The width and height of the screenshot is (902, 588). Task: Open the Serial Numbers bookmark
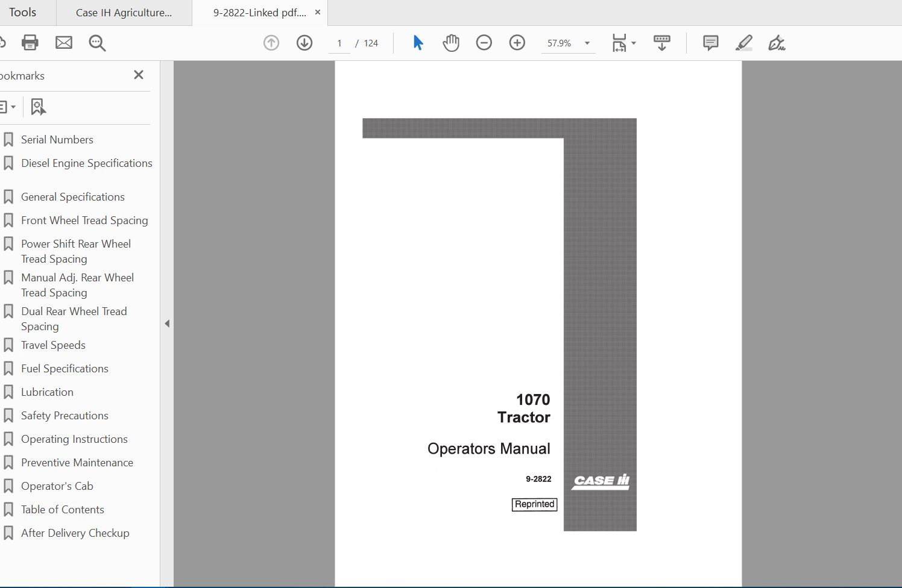coord(57,140)
